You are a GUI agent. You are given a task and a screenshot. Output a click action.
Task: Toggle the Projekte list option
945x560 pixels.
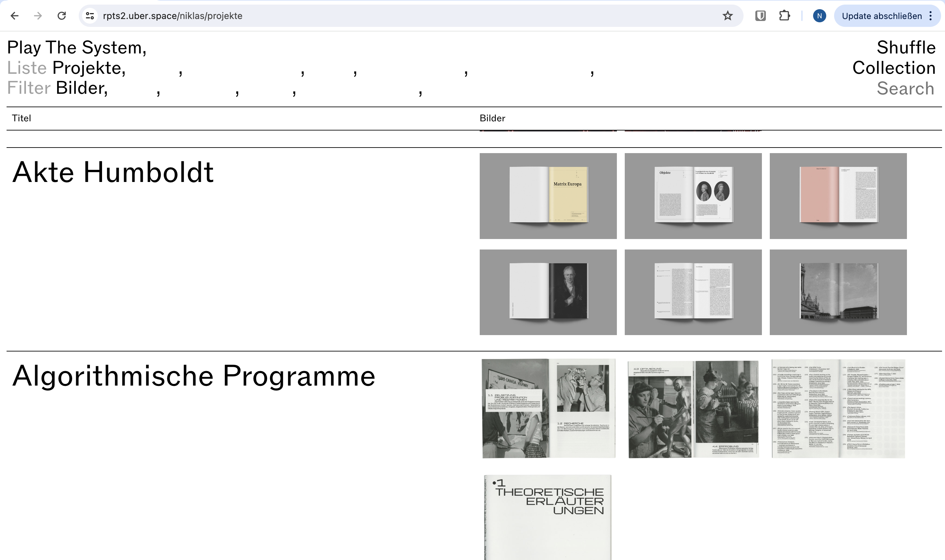pos(88,68)
